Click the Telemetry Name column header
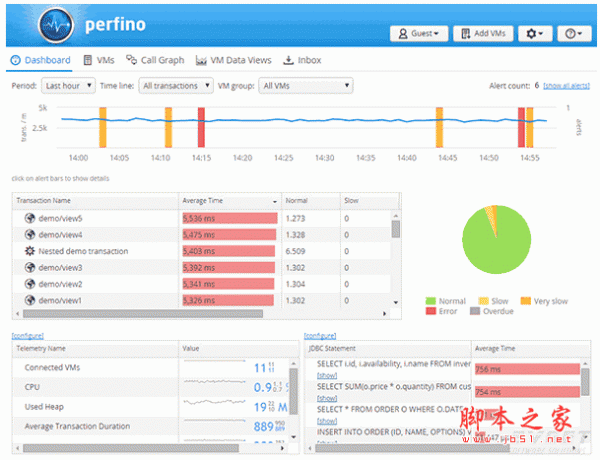Image resolution: width=600 pixels, height=460 pixels. tap(95, 349)
